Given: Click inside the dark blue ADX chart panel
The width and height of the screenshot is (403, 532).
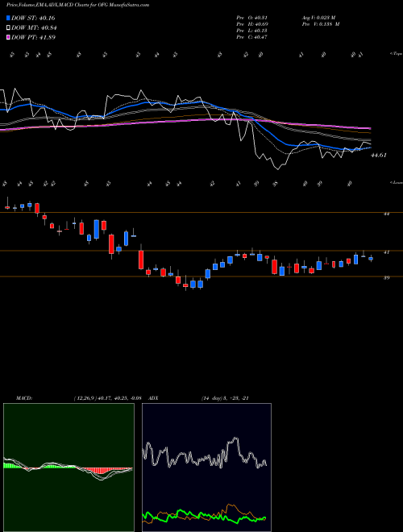Looking at the screenshot, I should point(206,468).
